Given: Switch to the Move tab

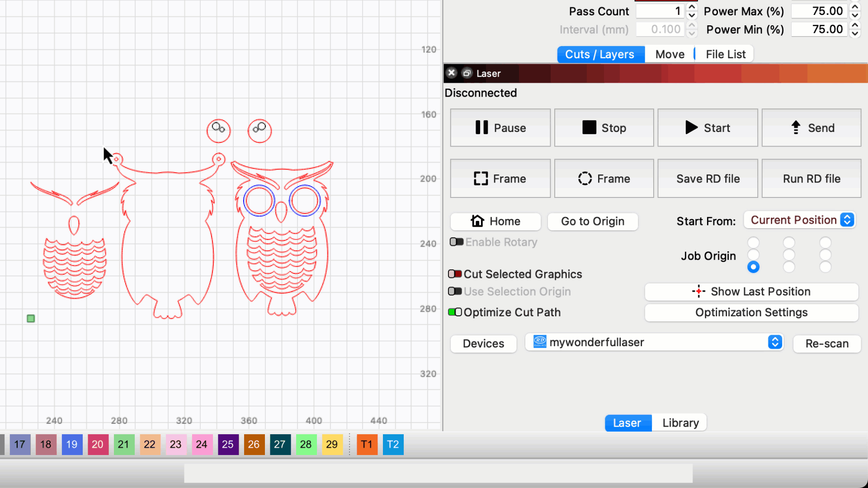Looking at the screenshot, I should point(670,54).
